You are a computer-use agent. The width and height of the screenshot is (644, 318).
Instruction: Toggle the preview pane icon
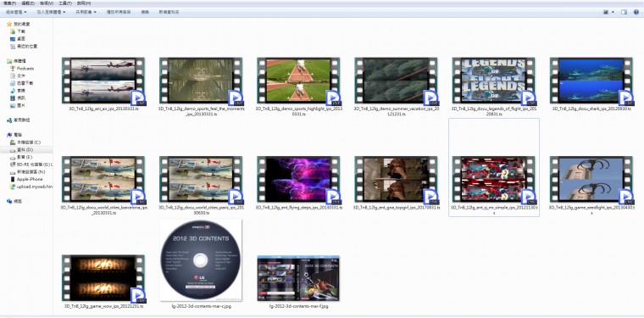624,12
